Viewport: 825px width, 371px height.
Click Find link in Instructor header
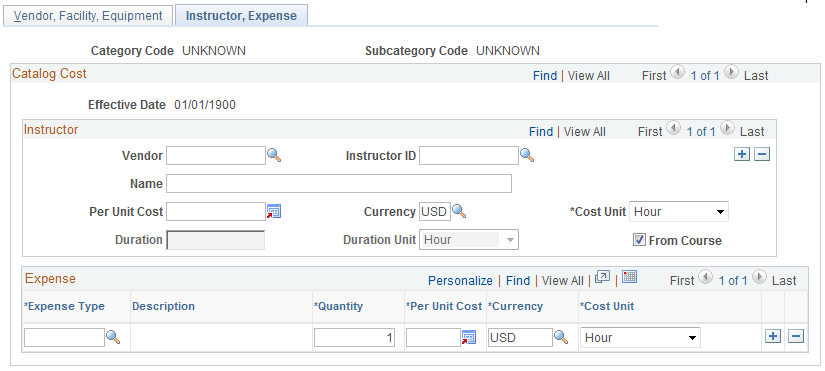tap(541, 132)
